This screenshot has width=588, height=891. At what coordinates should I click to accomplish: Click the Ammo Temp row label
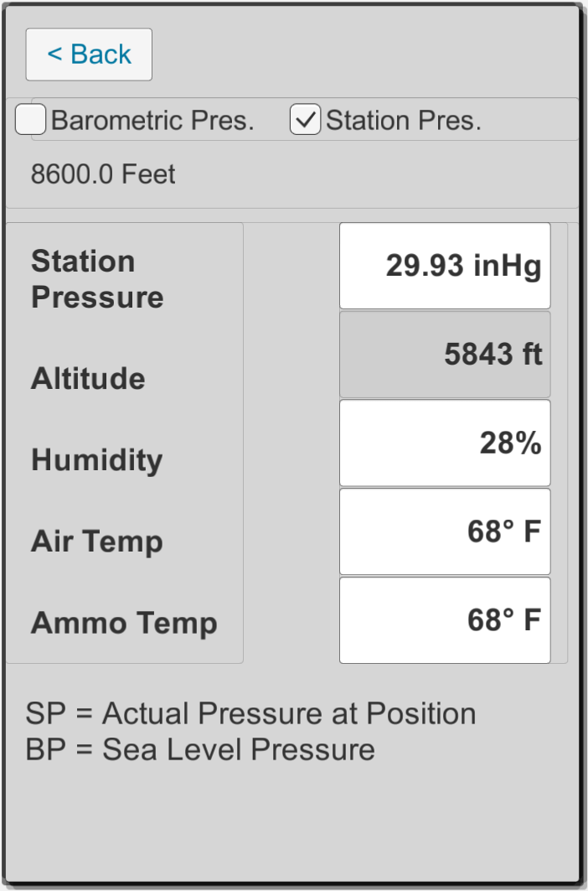pos(124,623)
